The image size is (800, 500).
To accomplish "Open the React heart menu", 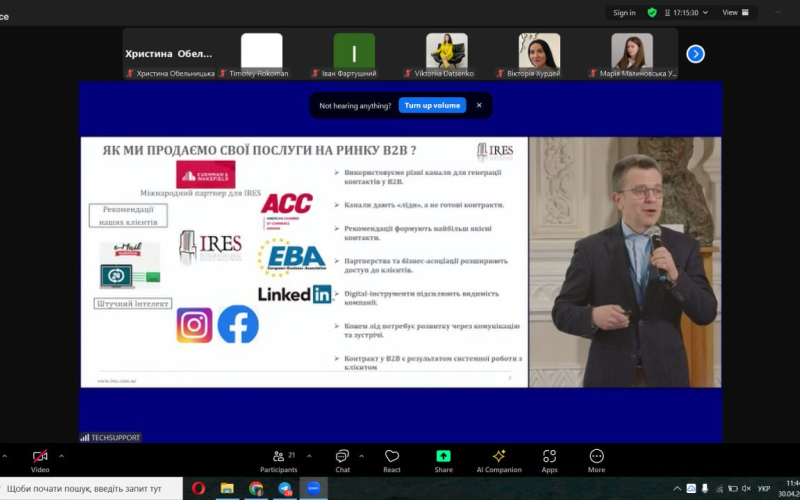I will tap(392, 461).
